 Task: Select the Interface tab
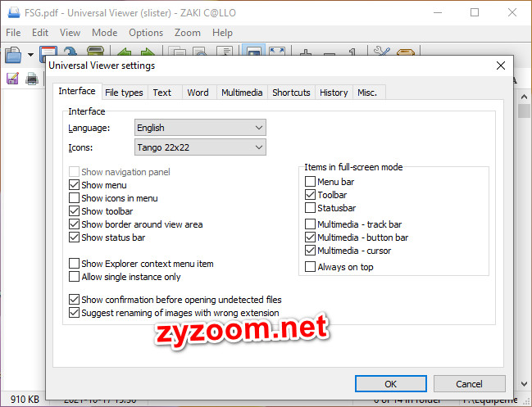77,91
